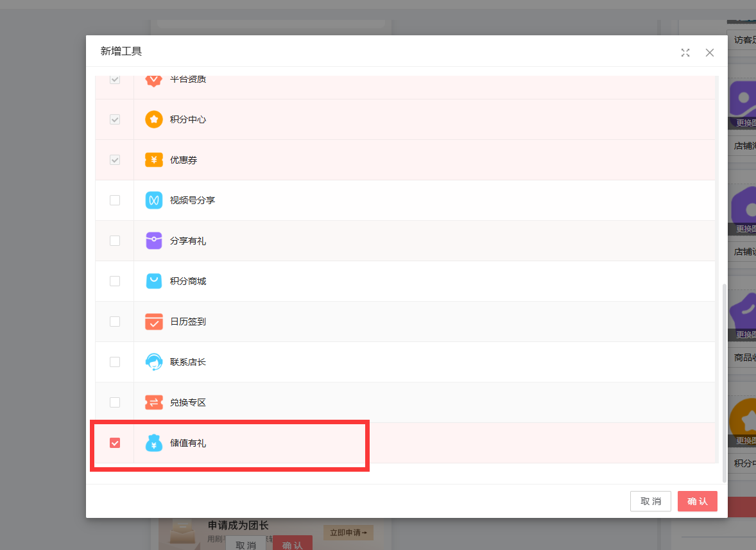Click the 优惠券 coupon icon
The height and width of the screenshot is (550, 756).
pos(154,160)
